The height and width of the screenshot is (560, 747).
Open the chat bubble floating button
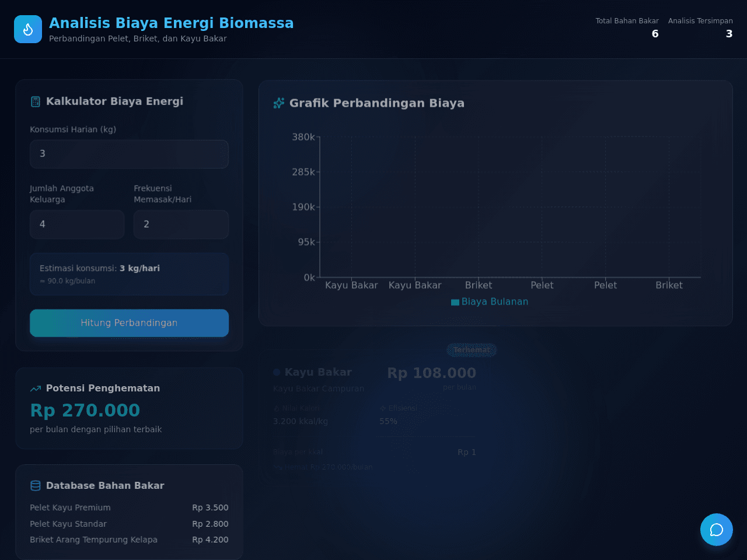tap(717, 530)
